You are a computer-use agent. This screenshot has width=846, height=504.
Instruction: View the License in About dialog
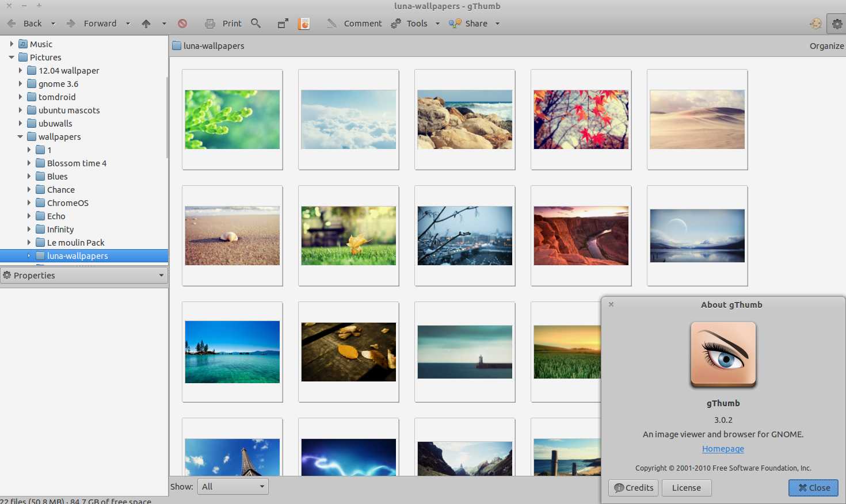[687, 488]
